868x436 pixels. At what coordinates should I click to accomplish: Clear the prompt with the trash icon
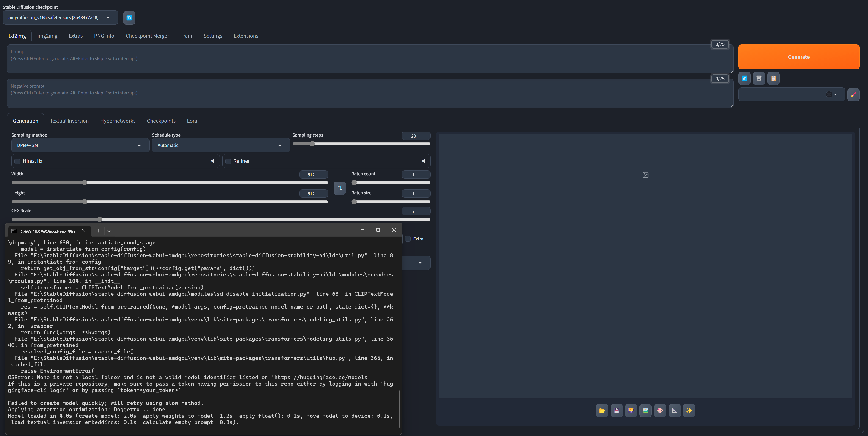(759, 78)
